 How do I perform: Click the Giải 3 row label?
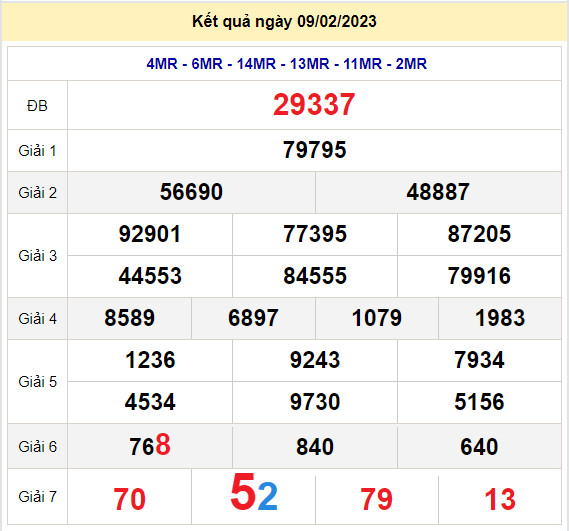38,256
